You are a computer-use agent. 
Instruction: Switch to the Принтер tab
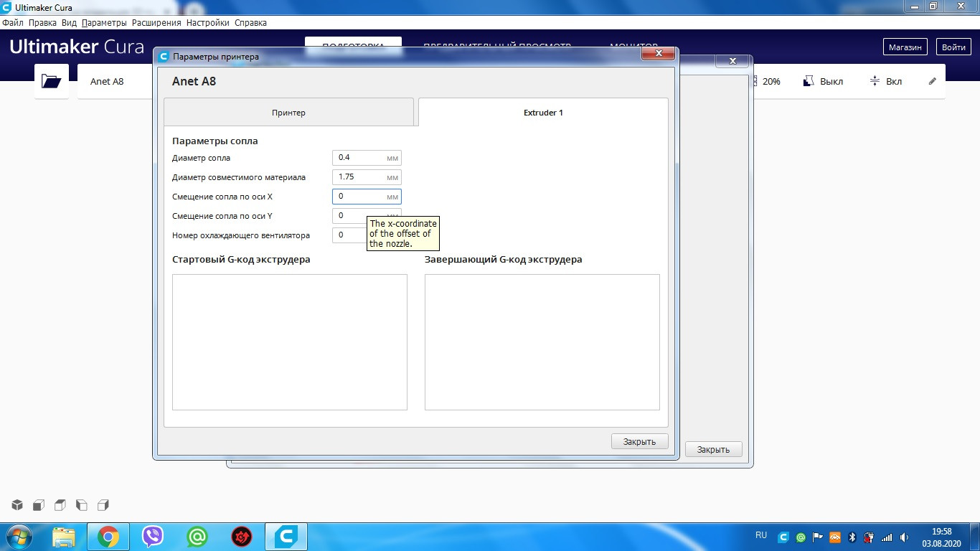click(x=288, y=113)
